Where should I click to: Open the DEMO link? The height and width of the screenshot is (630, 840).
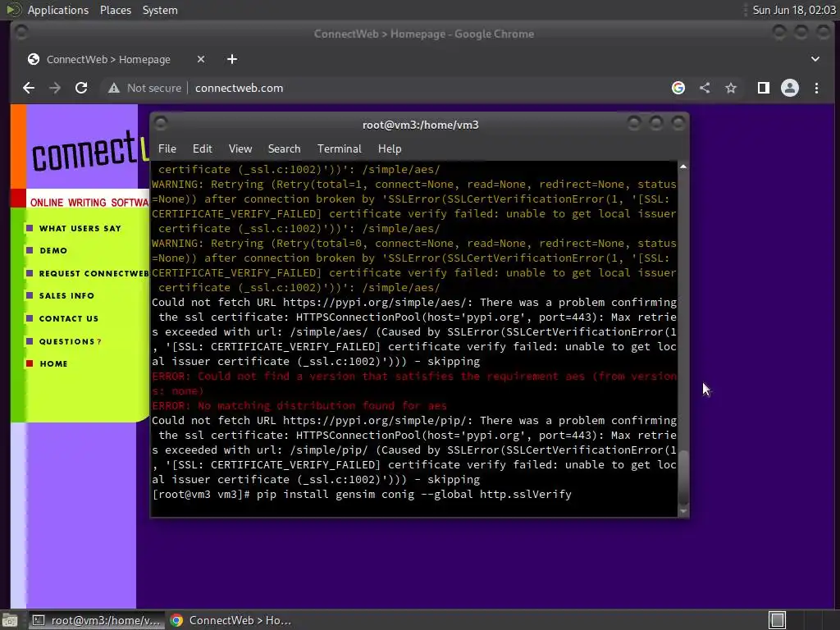tap(53, 250)
